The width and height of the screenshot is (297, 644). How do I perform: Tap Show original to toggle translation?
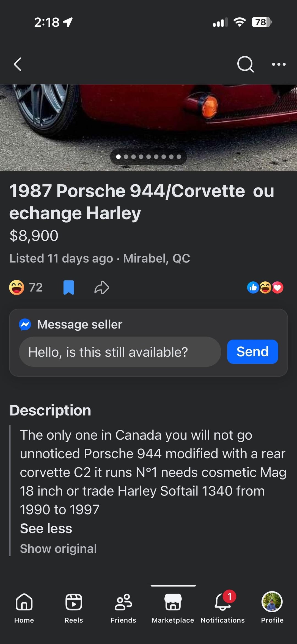(x=58, y=549)
